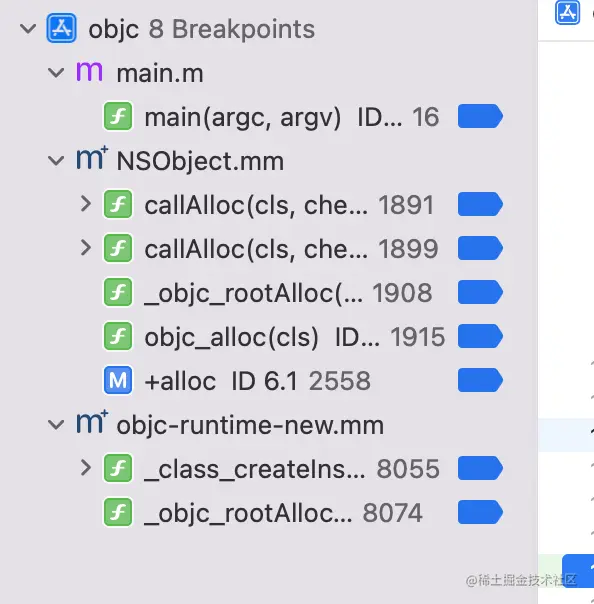
Task: Click the function icon beside main(argc, argv)
Action: tap(118, 116)
